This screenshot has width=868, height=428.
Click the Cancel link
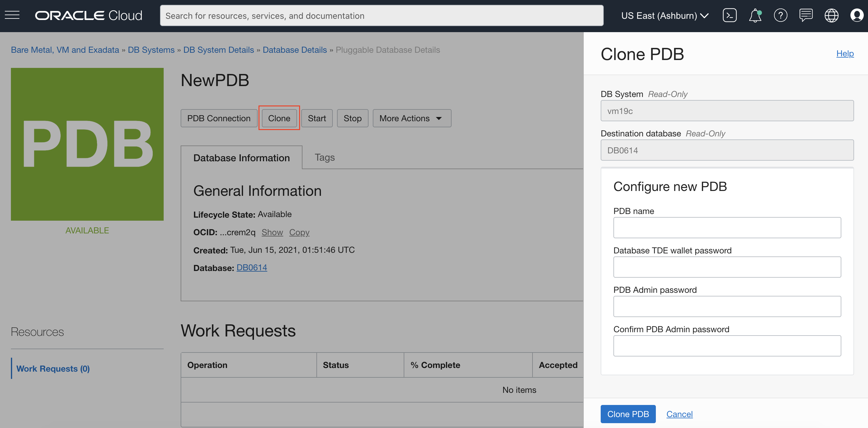click(679, 414)
